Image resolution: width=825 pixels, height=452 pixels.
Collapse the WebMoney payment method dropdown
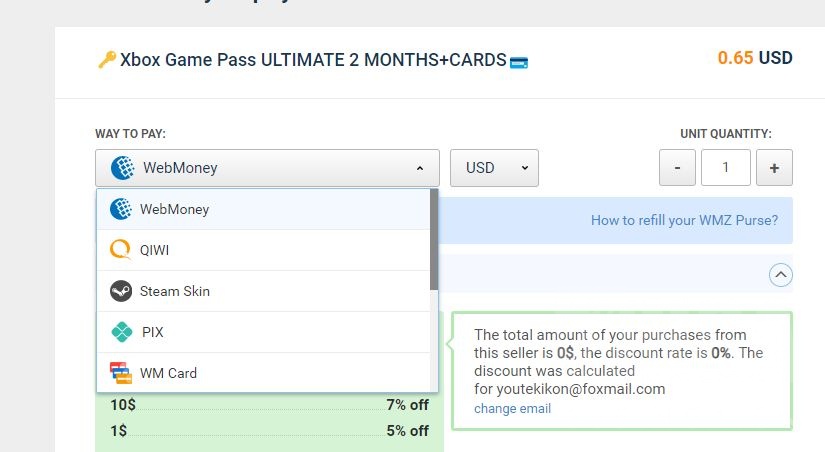click(x=420, y=168)
